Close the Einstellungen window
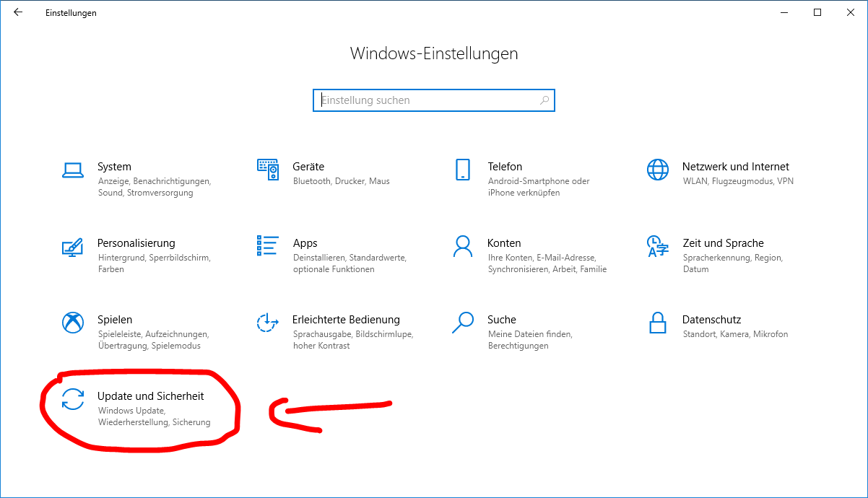Viewport: 868px width, 498px height. coord(851,12)
